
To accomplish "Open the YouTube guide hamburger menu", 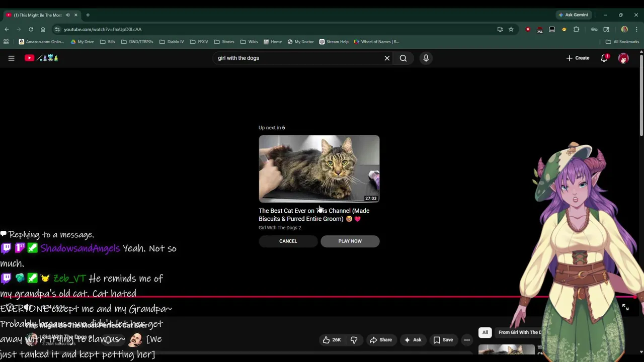I will tap(11, 58).
